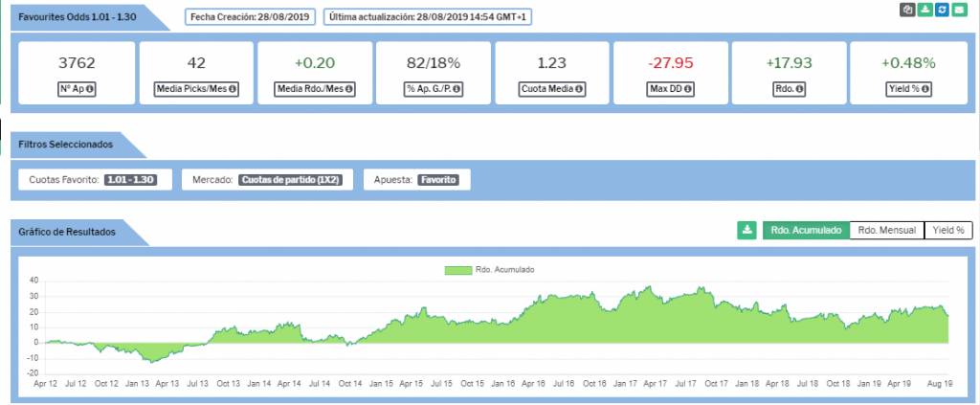
Task: Click info icon on Cuota Media label
Action: tap(579, 90)
